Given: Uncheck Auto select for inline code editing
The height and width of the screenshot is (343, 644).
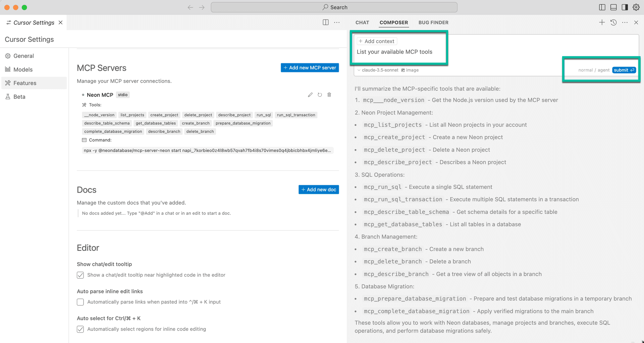Looking at the screenshot, I should click(x=80, y=329).
